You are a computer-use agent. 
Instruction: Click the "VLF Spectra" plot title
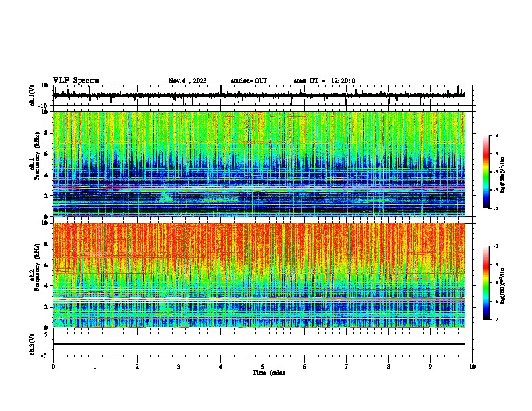point(76,81)
